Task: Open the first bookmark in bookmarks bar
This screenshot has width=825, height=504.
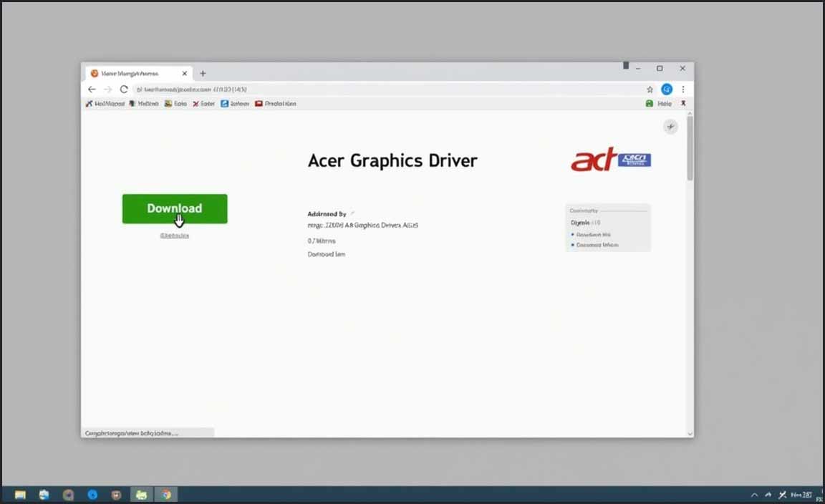Action: [x=105, y=104]
